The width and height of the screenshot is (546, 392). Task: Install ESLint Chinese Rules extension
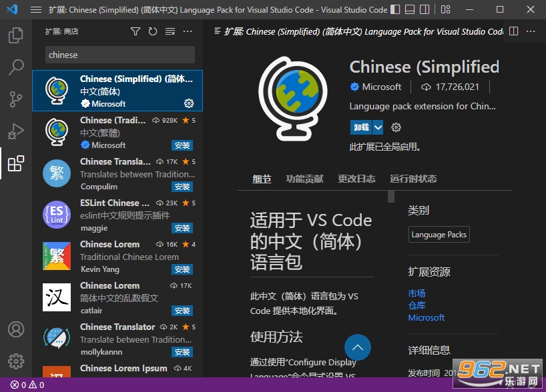[182, 228]
